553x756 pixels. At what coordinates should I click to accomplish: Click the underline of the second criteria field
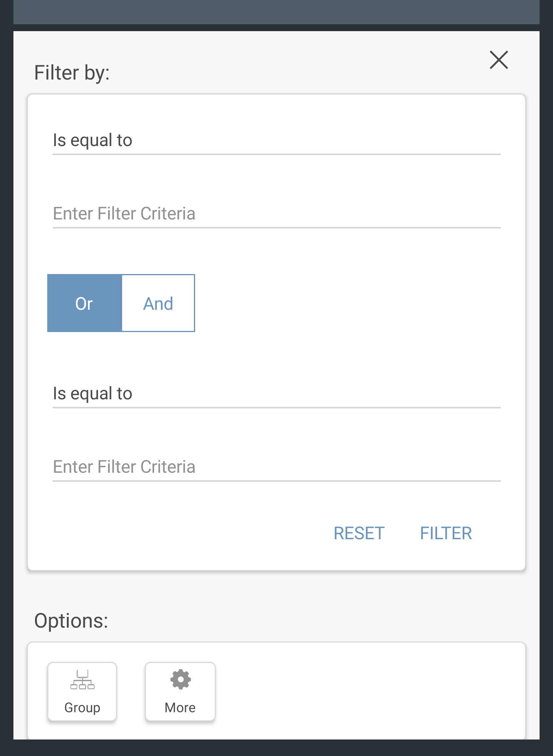(276, 481)
